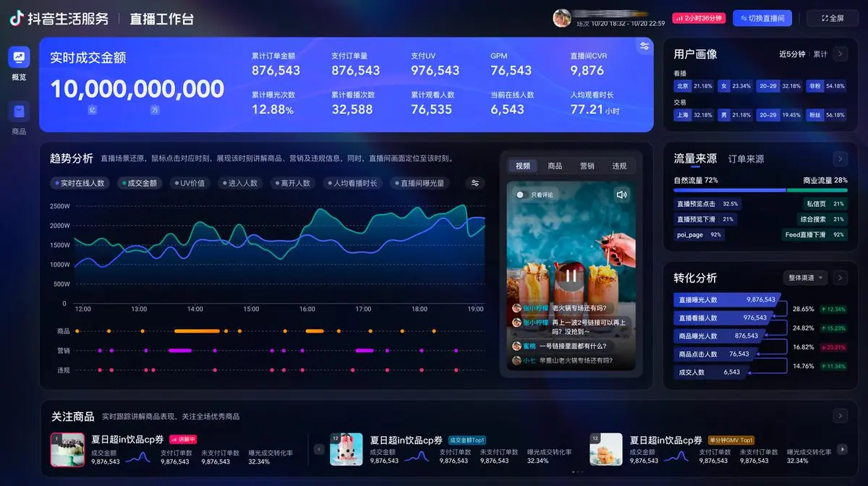
Task: Show next product with right arrow
Action: coord(842,449)
